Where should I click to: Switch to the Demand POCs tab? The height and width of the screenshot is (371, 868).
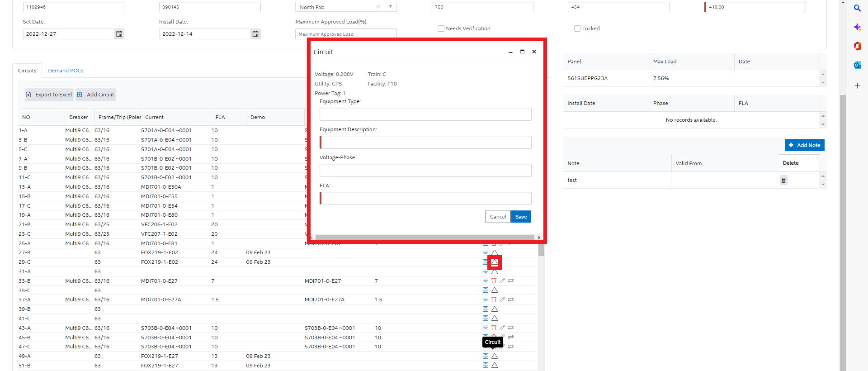click(x=66, y=71)
